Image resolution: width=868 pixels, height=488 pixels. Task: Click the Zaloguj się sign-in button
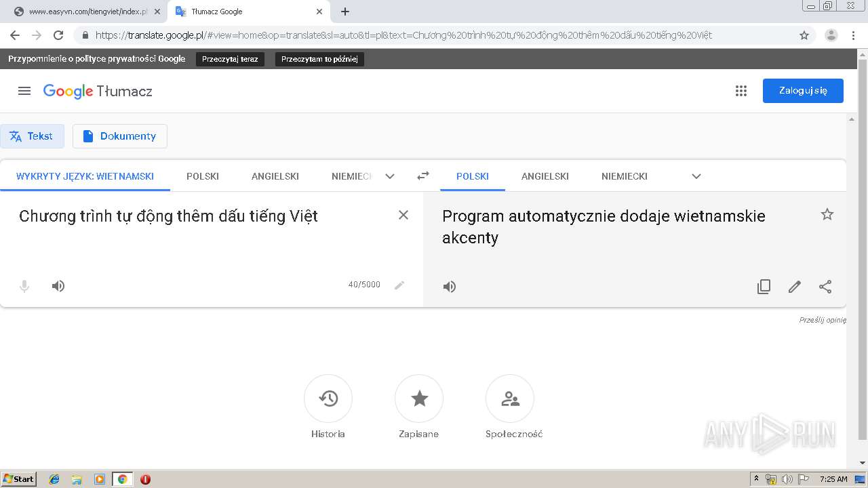(803, 91)
